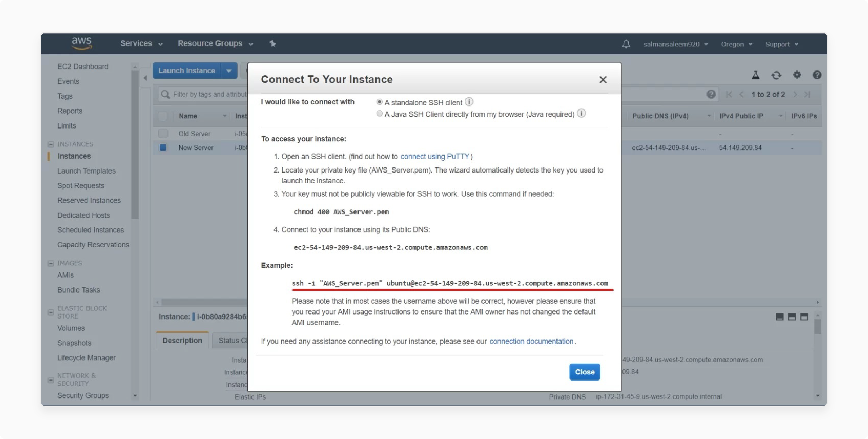Open Launch Templates in sidebar
The image size is (868, 439).
coord(86,171)
